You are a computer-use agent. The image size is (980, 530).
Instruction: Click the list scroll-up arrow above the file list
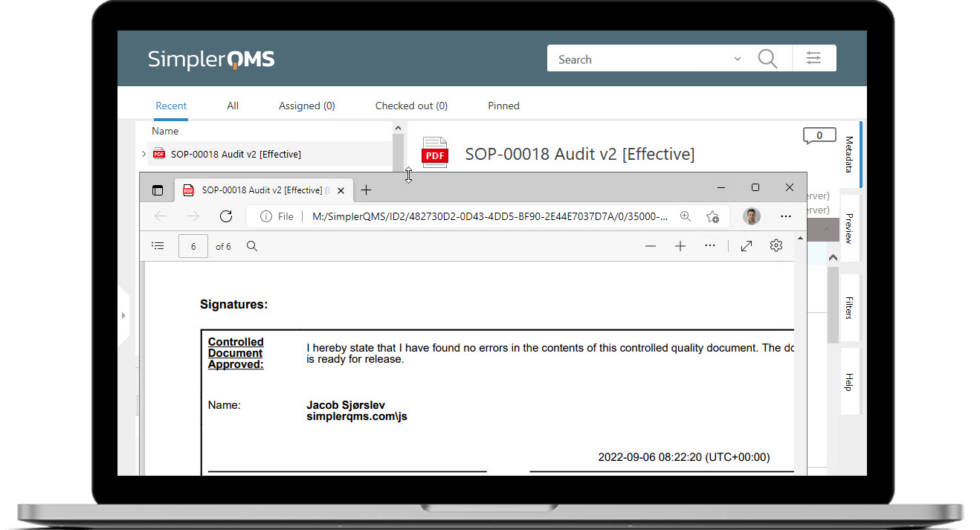click(x=398, y=128)
